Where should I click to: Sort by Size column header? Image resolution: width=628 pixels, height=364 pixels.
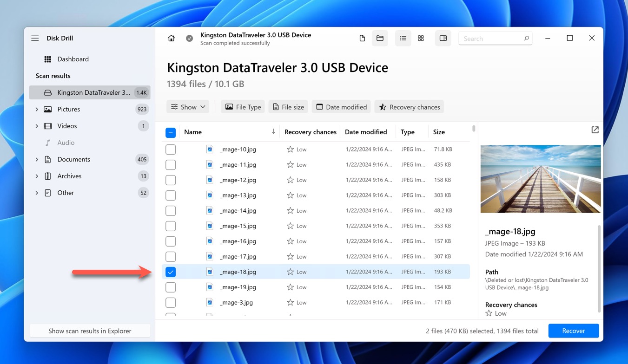pos(439,132)
